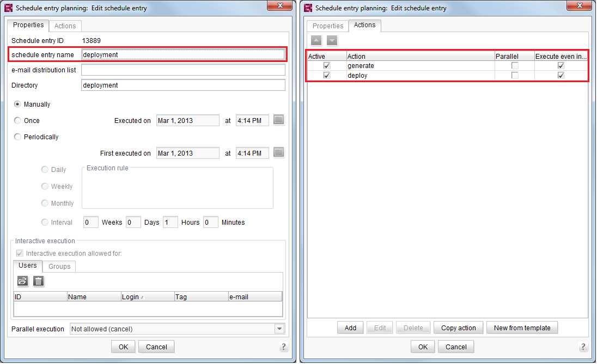
Task: Click the First executed on time field
Action: pyautogui.click(x=252, y=153)
